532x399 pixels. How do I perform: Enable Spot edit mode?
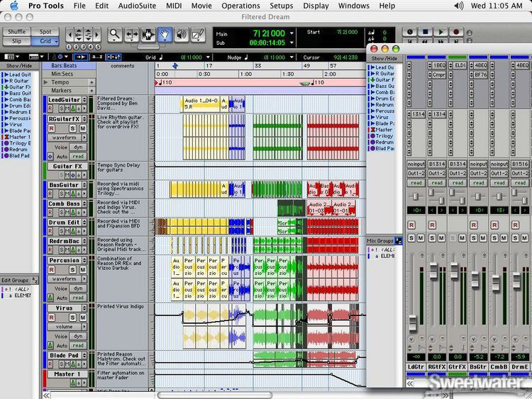(x=45, y=32)
